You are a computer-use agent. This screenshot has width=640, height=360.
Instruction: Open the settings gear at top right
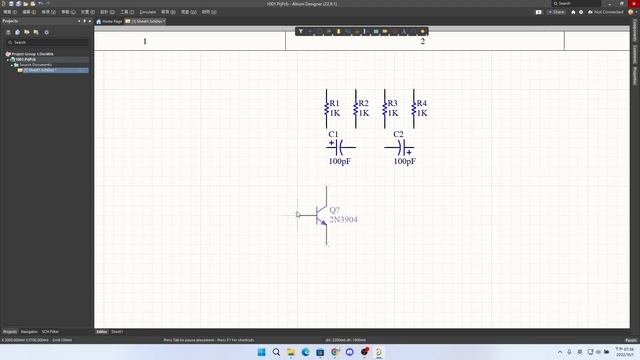[581, 12]
